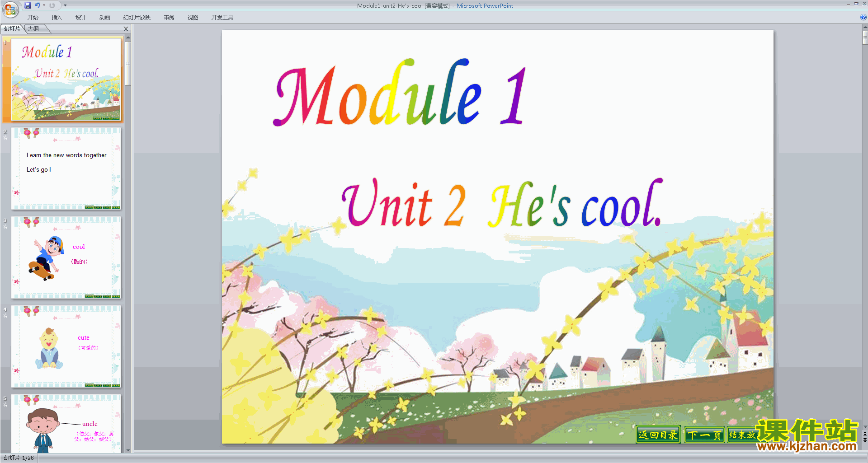
Task: Click main editor scrollbar down arrow
Action: point(865,426)
